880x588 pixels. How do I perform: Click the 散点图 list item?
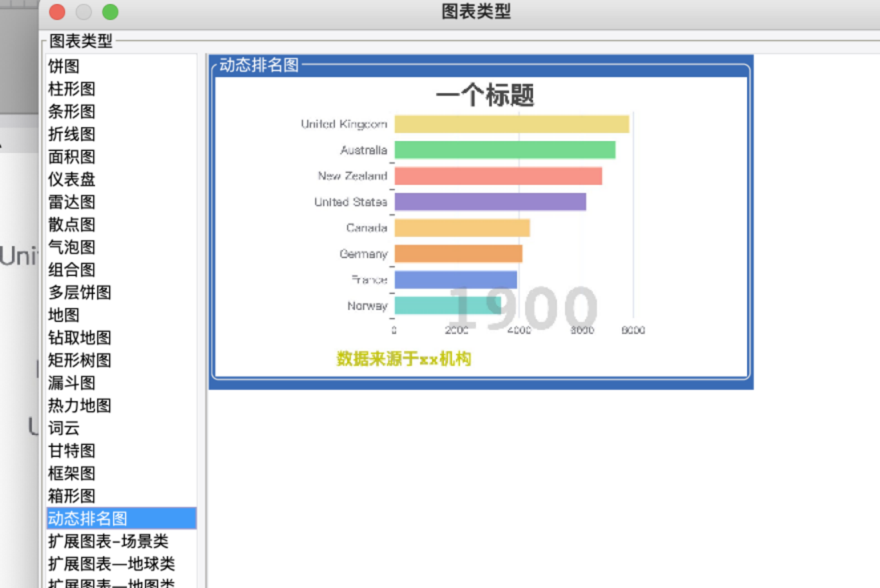tap(72, 225)
